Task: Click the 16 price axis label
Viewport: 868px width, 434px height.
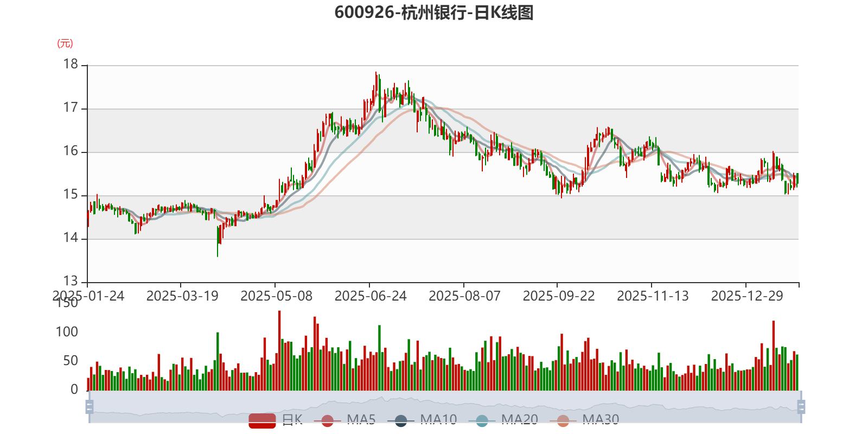Action: [71, 151]
